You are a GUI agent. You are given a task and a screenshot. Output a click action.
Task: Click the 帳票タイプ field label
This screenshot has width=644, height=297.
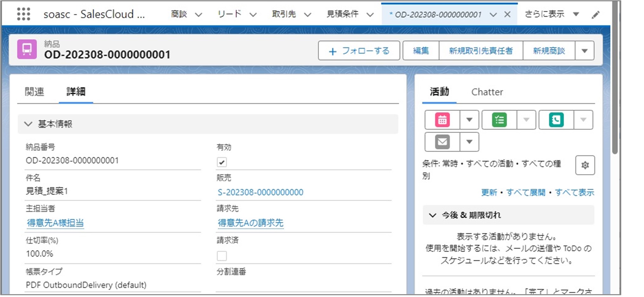tap(44, 272)
